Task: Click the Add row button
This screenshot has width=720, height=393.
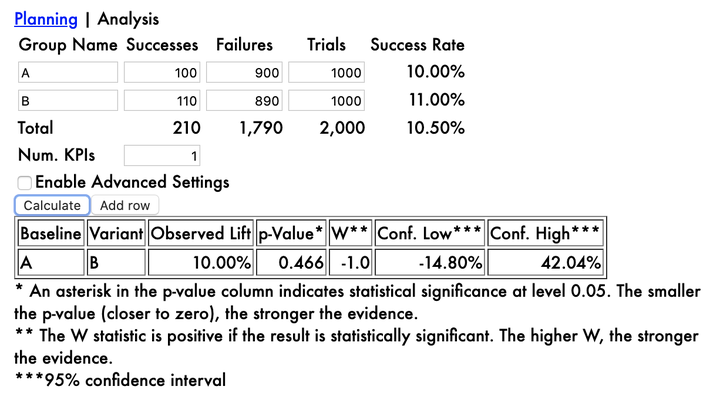Action: pos(125,205)
